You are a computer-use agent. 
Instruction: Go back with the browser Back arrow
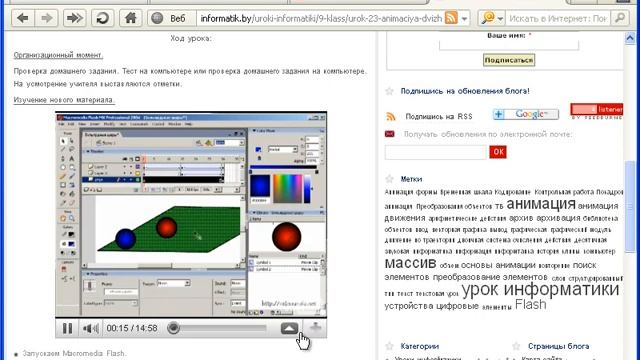point(22,18)
